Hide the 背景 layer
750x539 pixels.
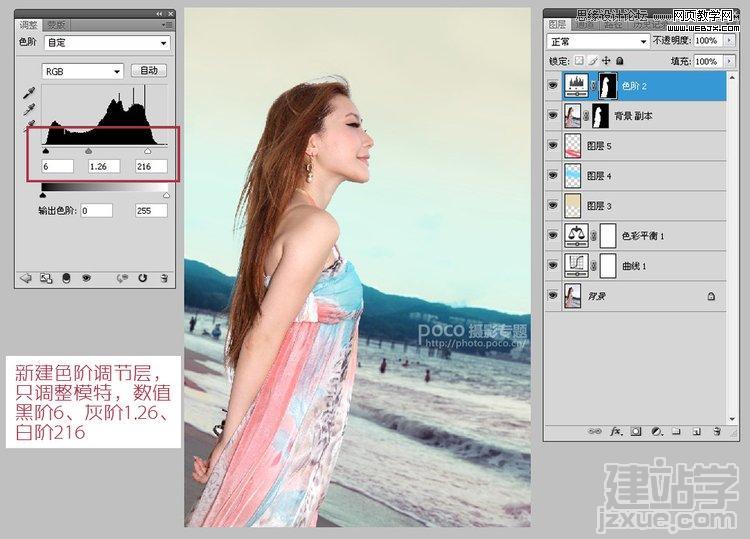(x=553, y=296)
